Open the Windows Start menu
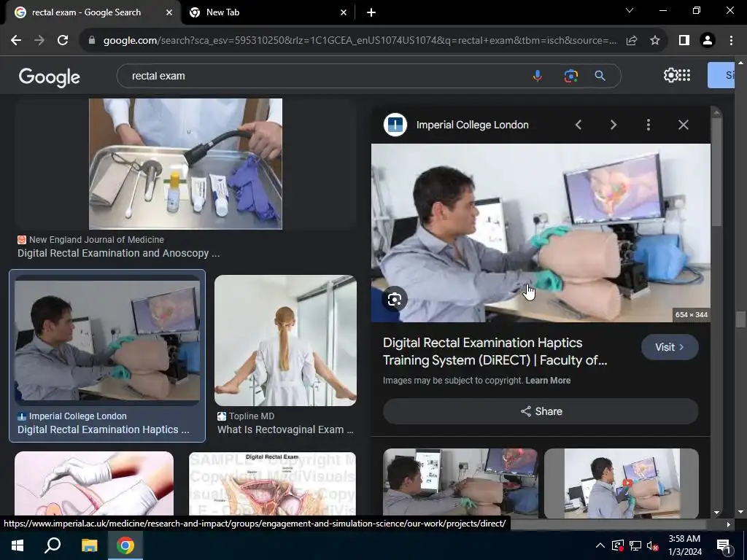Viewport: 747px width, 560px height. tap(18, 545)
